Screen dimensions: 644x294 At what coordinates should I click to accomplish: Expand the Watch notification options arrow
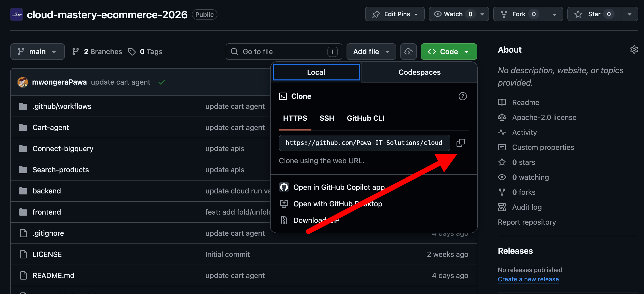[482, 14]
